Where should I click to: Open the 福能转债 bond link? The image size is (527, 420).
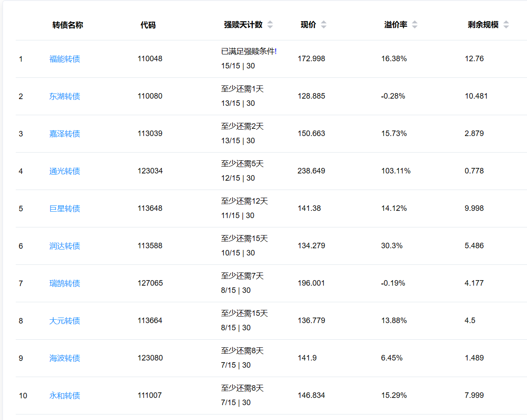[65, 59]
